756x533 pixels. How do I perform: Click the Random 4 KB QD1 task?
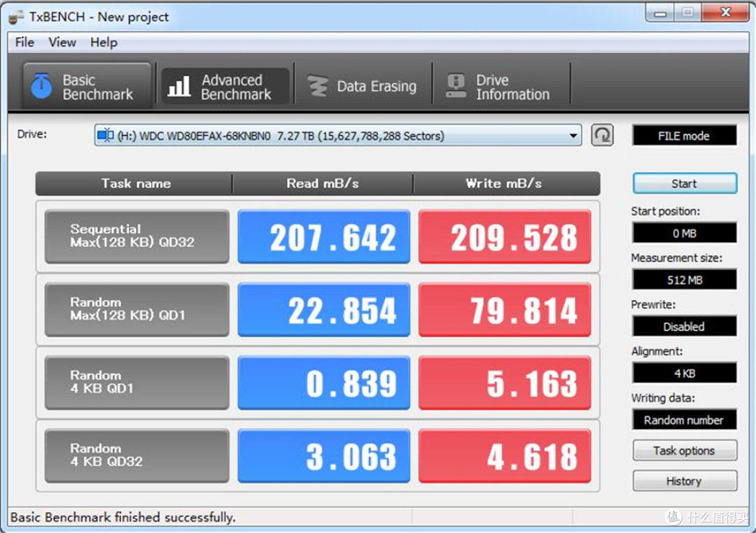tap(137, 383)
